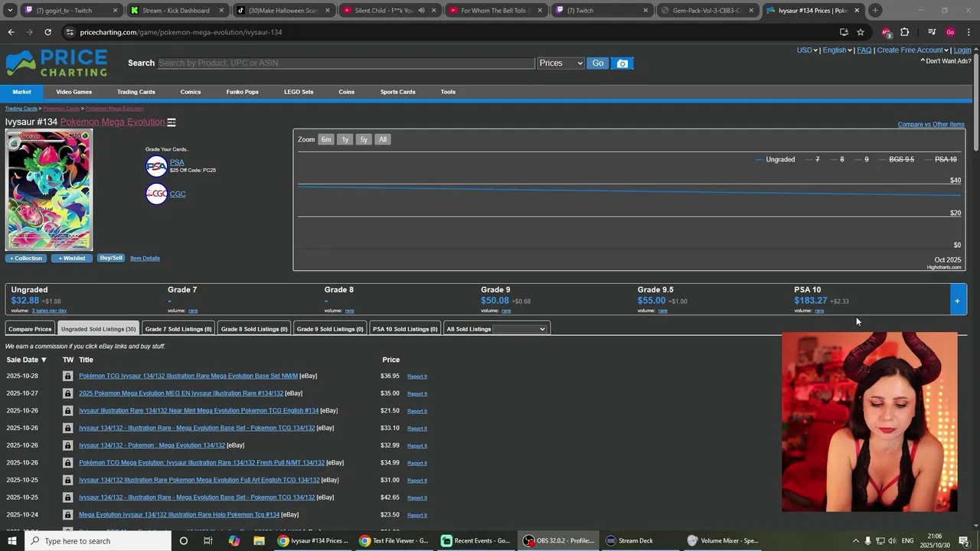Set chart zoom to All
This screenshot has height=551, width=980.
pyautogui.click(x=383, y=139)
